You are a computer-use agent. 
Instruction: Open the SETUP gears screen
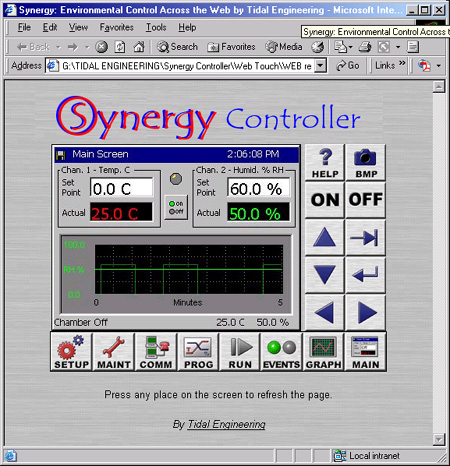click(72, 352)
